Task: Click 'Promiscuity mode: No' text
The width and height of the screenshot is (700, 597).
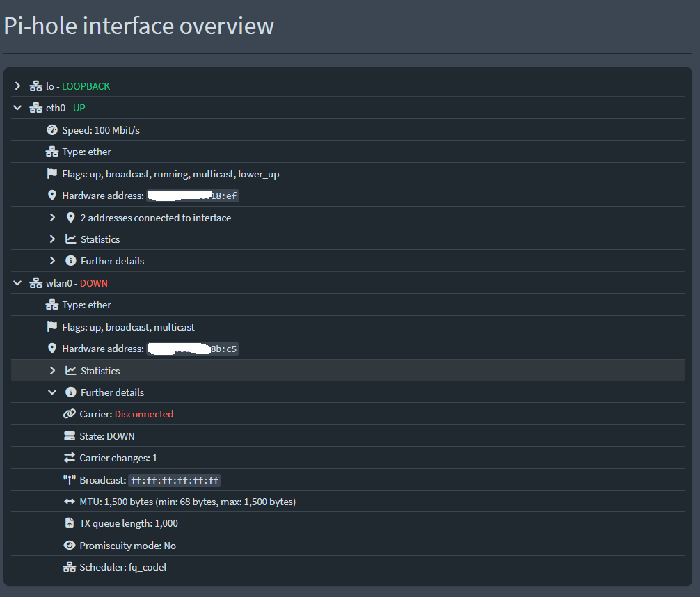Action: 127,546
